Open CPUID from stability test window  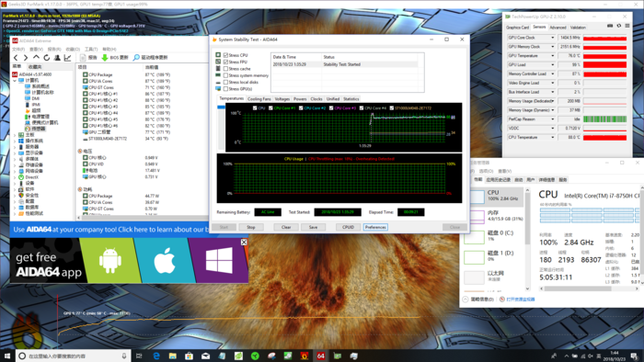pos(349,227)
